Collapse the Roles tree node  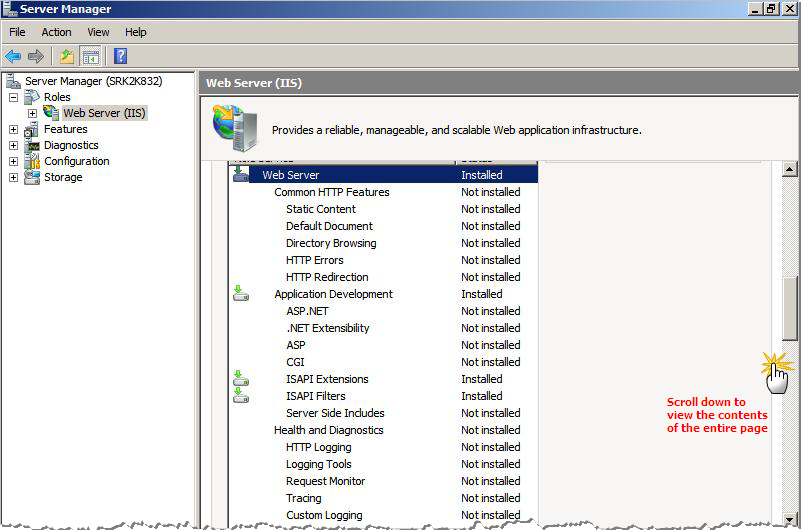13,97
